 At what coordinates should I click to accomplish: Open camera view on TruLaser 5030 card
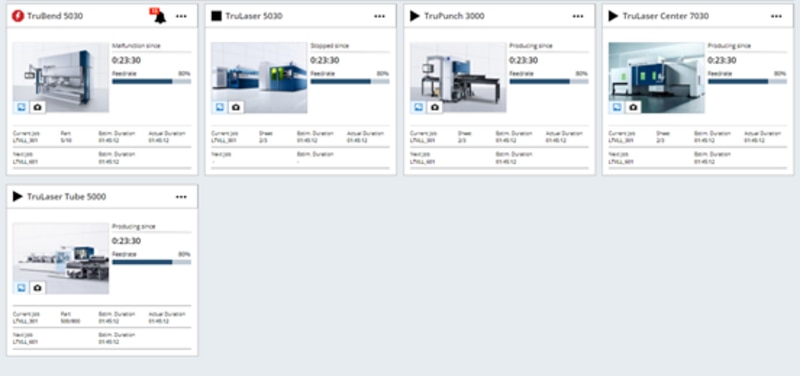235,107
